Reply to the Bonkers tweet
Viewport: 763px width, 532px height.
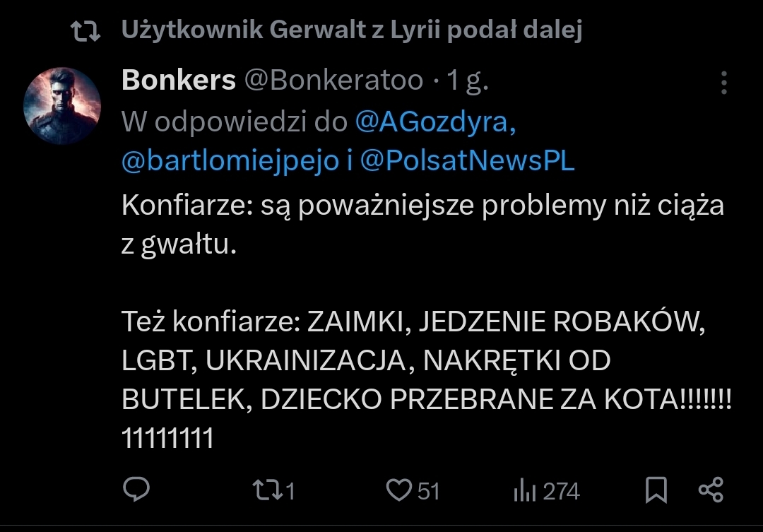(x=136, y=489)
